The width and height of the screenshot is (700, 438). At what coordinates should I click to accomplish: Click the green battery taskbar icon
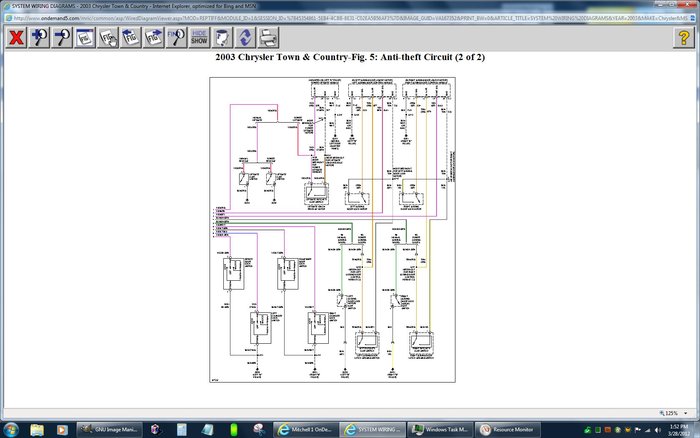coord(233,430)
